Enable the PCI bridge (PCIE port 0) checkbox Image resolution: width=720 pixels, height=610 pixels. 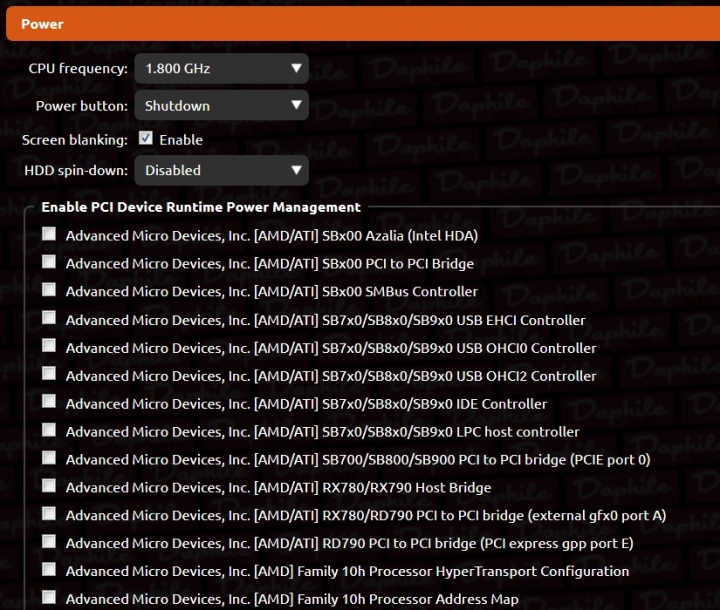click(49, 458)
